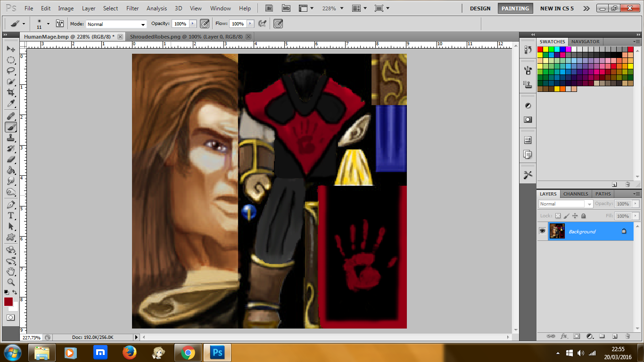Select the Spot Healing Brush tool

[x=11, y=116]
